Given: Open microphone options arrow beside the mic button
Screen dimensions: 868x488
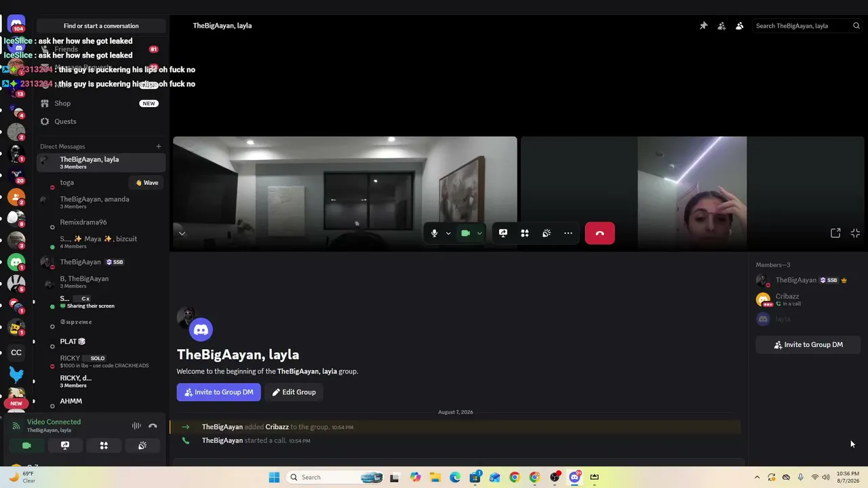Looking at the screenshot, I should [x=448, y=234].
